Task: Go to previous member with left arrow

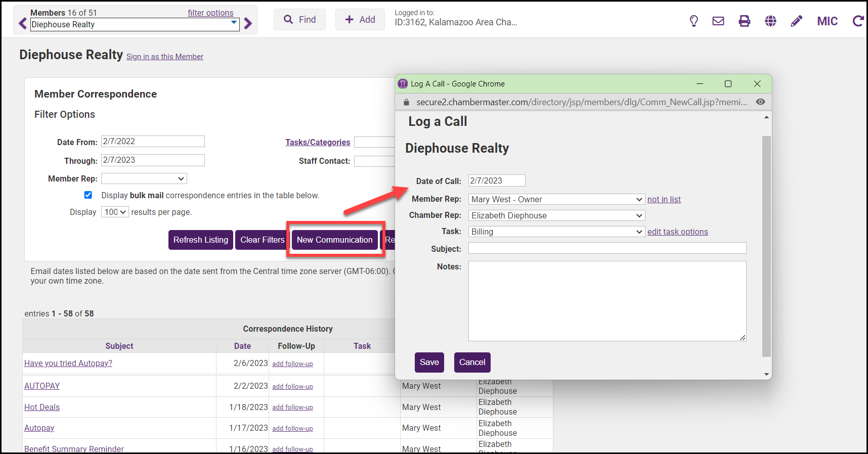Action: click(x=23, y=24)
